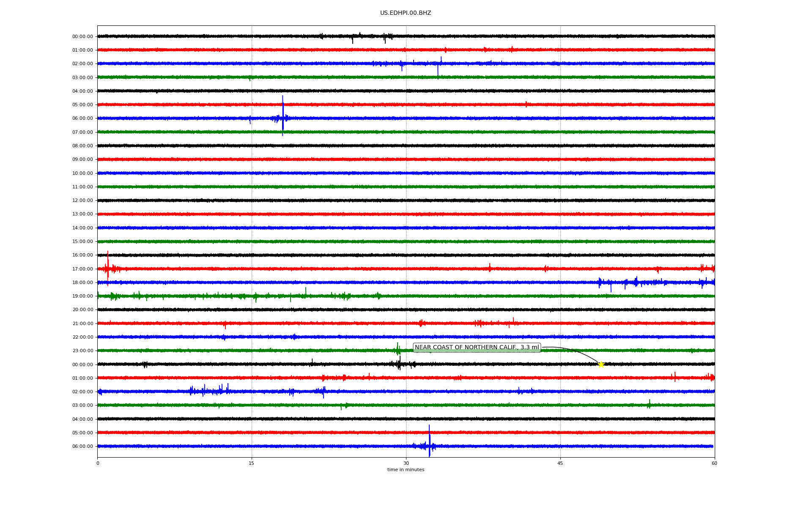The height and width of the screenshot is (508, 812).
Task: Click the 10:00:00 time row label
Action: tap(82, 173)
